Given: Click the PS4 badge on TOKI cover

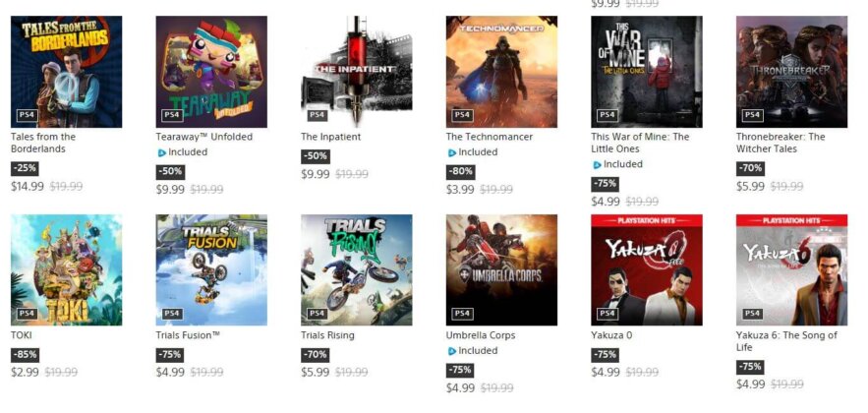Looking at the screenshot, I should click(x=27, y=314).
